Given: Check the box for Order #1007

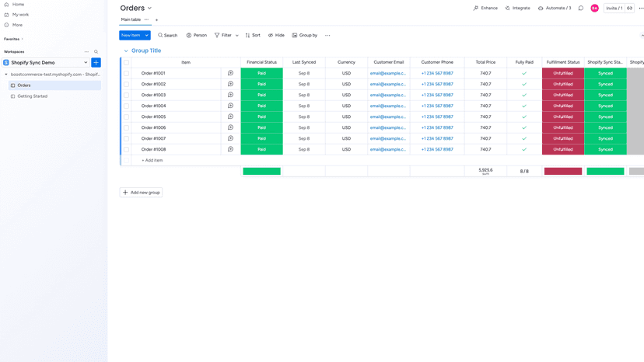Looking at the screenshot, I should click(x=127, y=139).
